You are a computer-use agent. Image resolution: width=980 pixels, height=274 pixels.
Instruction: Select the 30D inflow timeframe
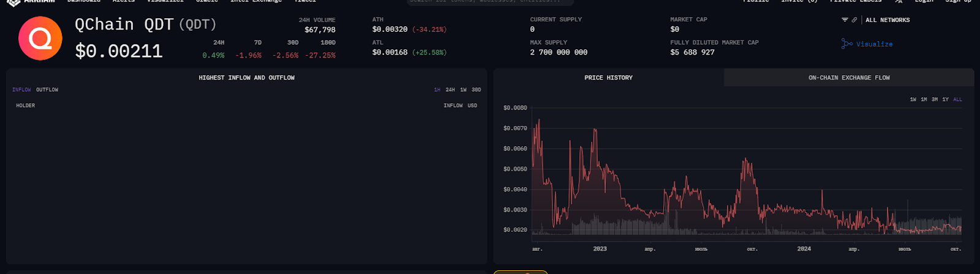[476, 90]
